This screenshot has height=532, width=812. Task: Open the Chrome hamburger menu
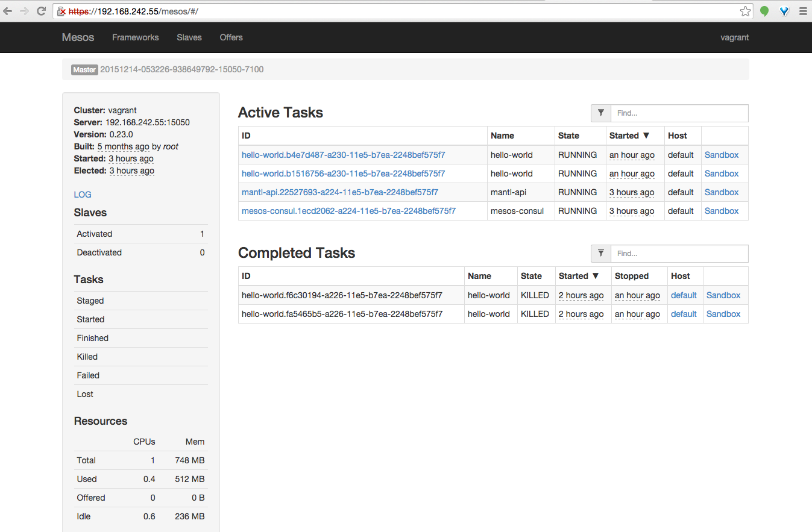click(802, 11)
